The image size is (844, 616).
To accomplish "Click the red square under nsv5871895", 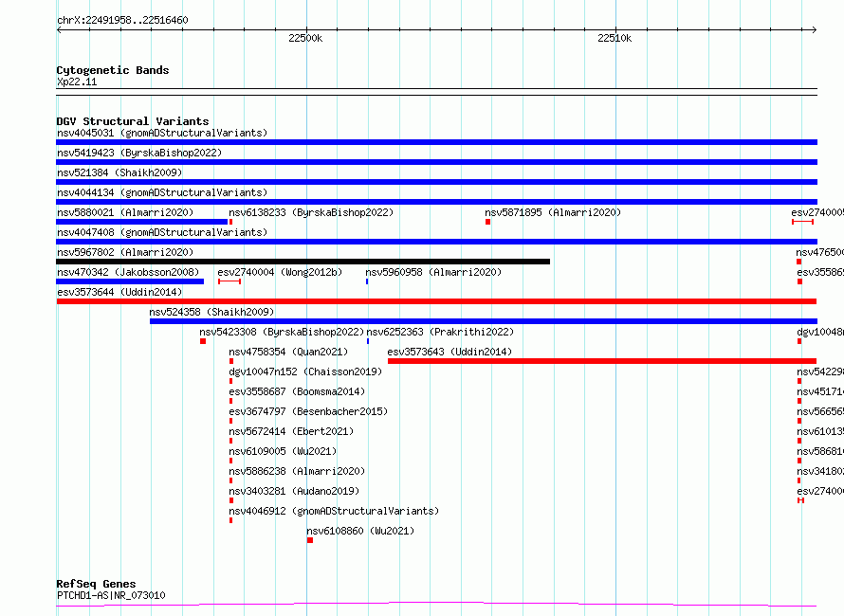I will (x=487, y=222).
